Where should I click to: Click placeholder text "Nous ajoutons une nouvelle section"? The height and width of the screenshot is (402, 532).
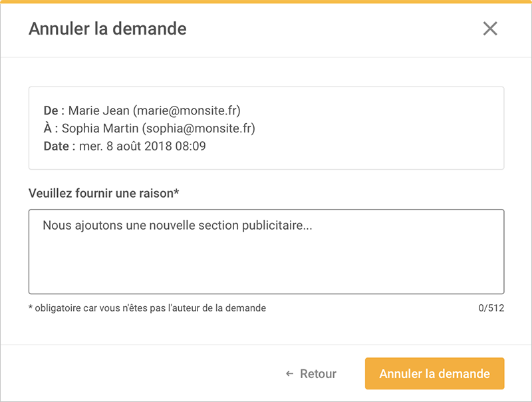(x=141, y=226)
